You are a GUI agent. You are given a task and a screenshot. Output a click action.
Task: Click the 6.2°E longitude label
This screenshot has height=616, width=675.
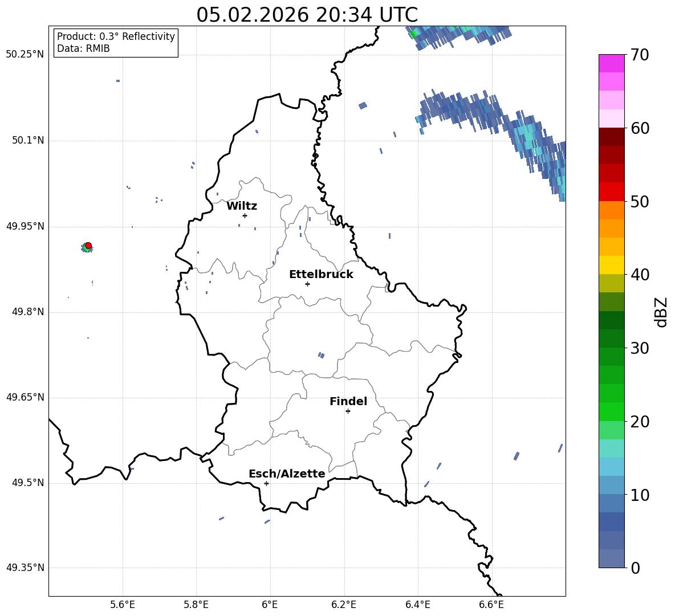pos(344,605)
